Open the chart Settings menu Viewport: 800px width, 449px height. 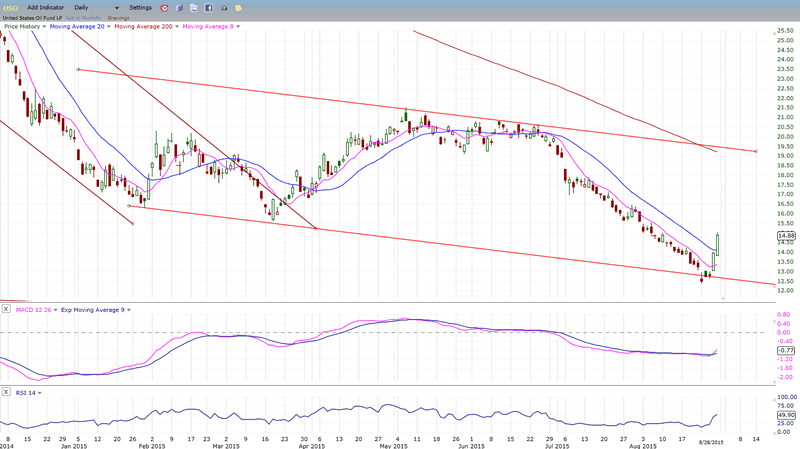click(140, 7)
